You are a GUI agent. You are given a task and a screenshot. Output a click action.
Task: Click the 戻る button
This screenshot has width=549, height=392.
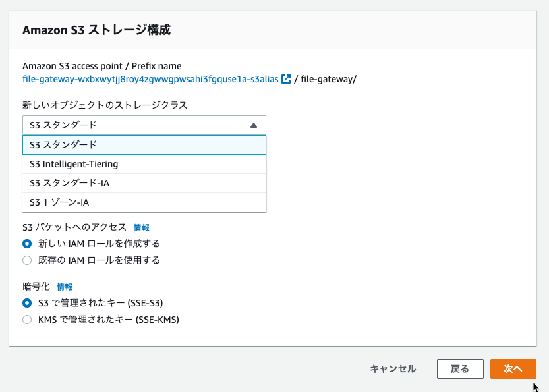point(460,369)
